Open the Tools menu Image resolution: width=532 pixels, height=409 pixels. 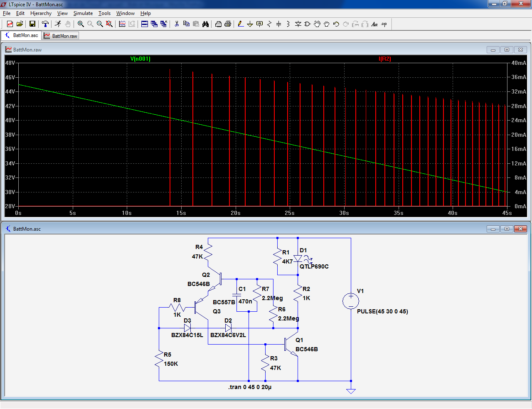104,13
